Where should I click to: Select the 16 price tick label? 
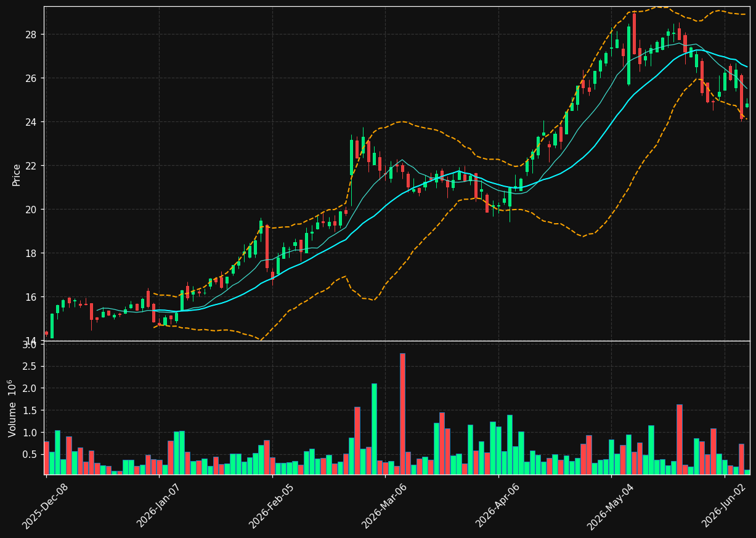(x=32, y=297)
